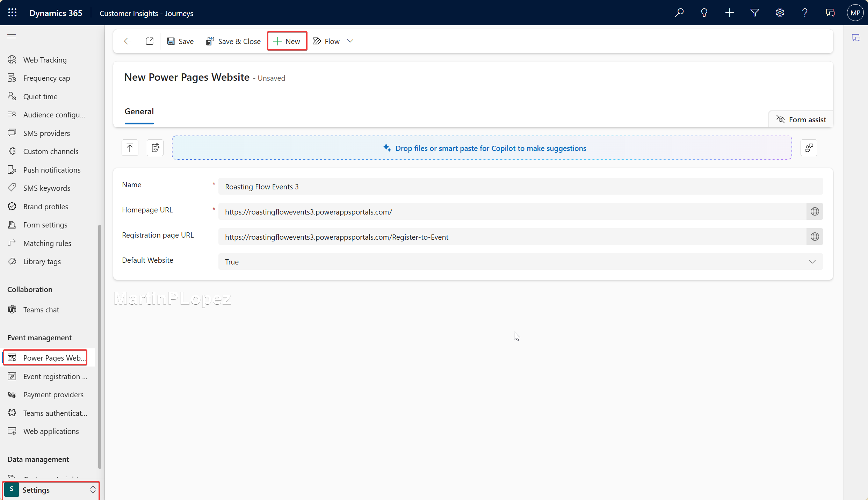Click the upload arrow icon near Copilot bar
The image size is (868, 500).
click(130, 148)
